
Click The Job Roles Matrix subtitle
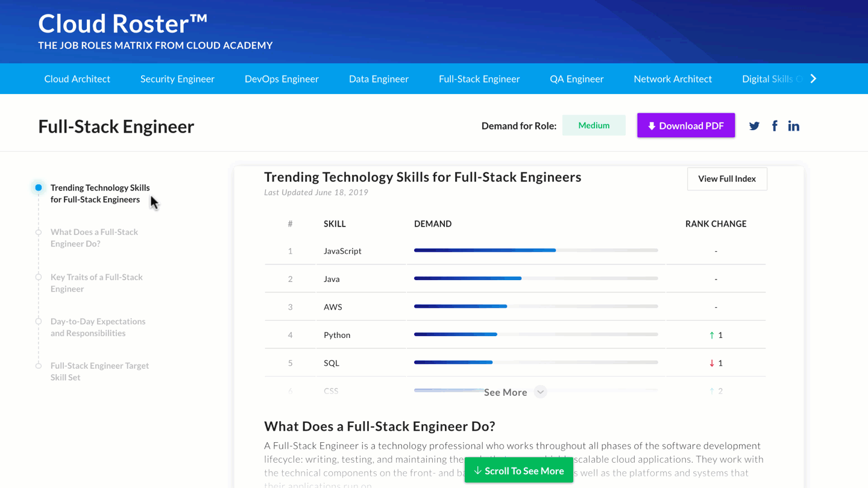156,45
